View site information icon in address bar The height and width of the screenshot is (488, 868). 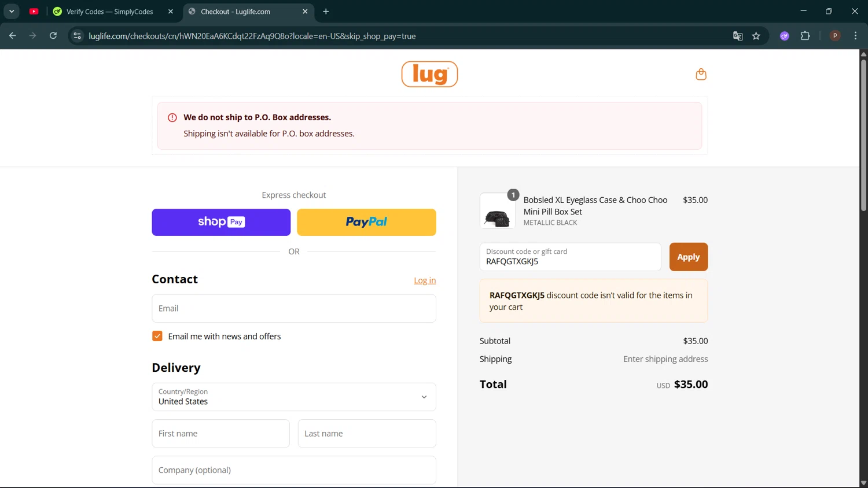pyautogui.click(x=77, y=36)
